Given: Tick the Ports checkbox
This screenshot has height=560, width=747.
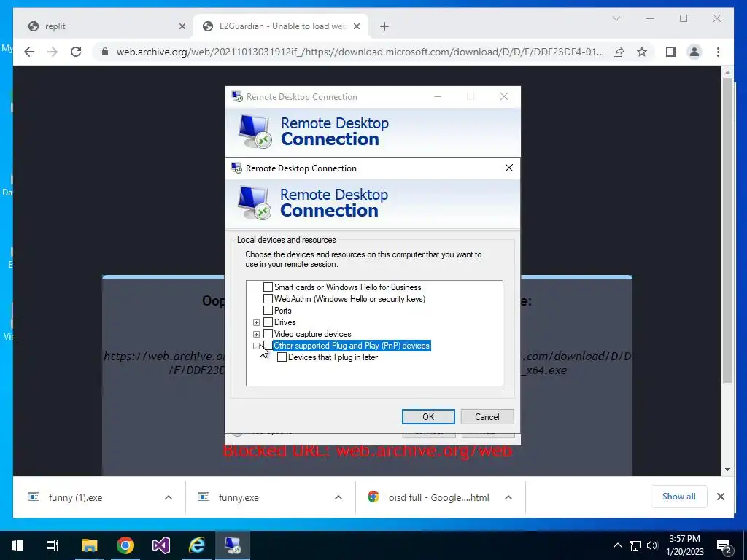Looking at the screenshot, I should click(268, 311).
